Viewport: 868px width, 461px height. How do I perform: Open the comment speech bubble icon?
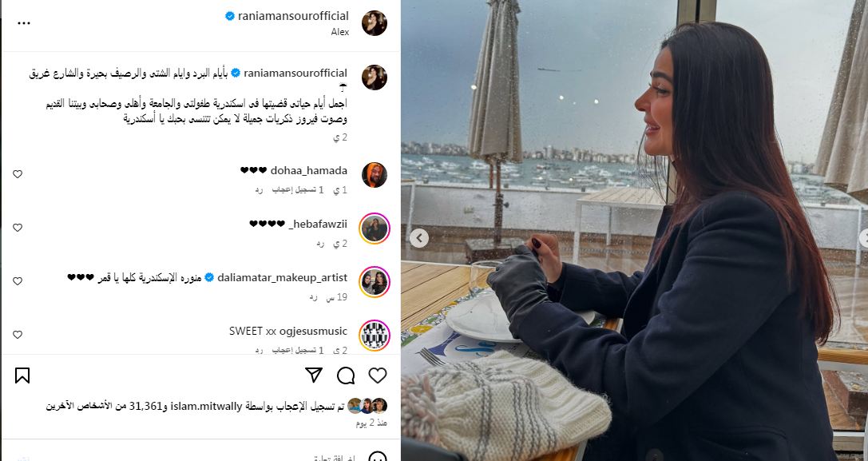pos(346,376)
